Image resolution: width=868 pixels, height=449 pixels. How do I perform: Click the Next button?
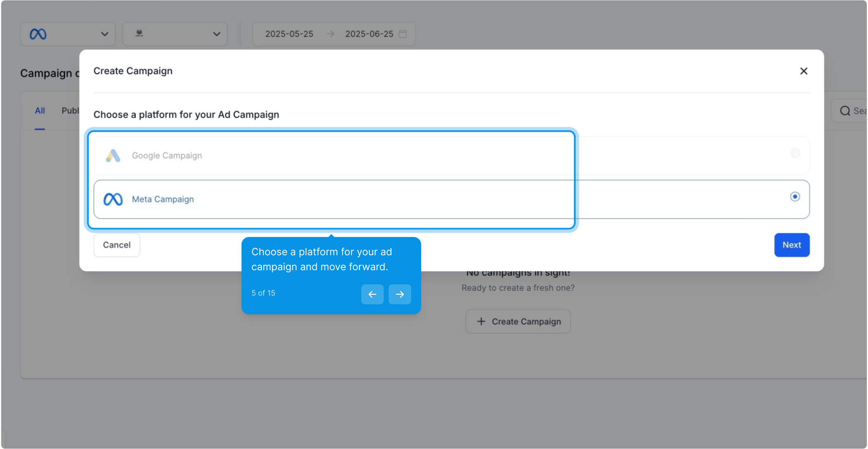792,245
